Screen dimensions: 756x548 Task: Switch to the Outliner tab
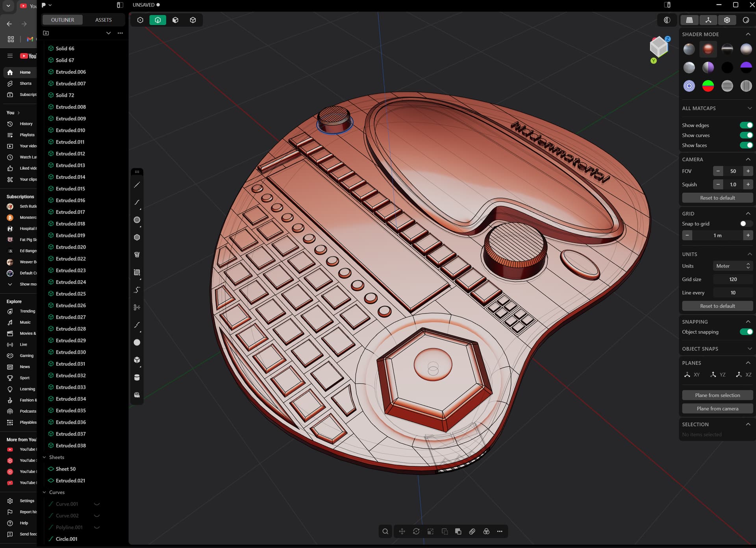[62, 20]
